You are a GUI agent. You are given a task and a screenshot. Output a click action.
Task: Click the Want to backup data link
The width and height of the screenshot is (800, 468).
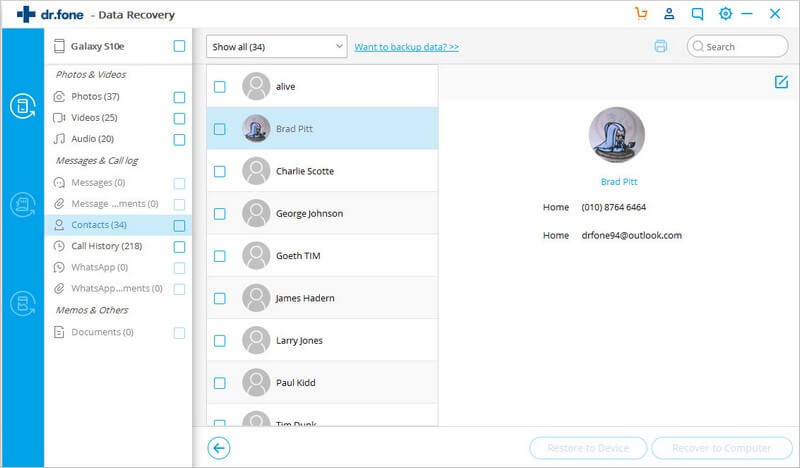point(406,47)
